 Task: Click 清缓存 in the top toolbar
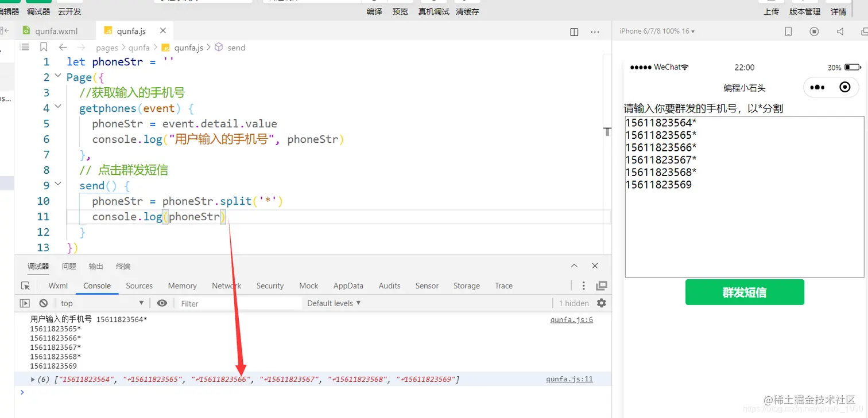pos(467,11)
